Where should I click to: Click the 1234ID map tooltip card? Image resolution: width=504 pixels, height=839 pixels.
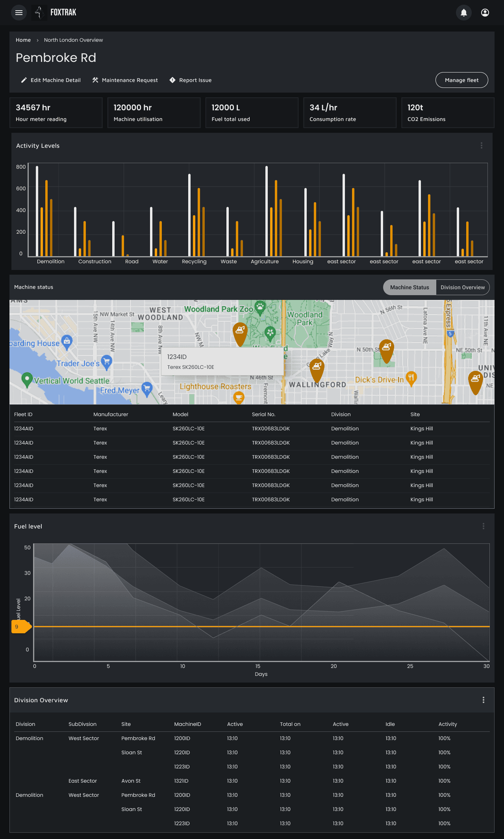point(222,361)
